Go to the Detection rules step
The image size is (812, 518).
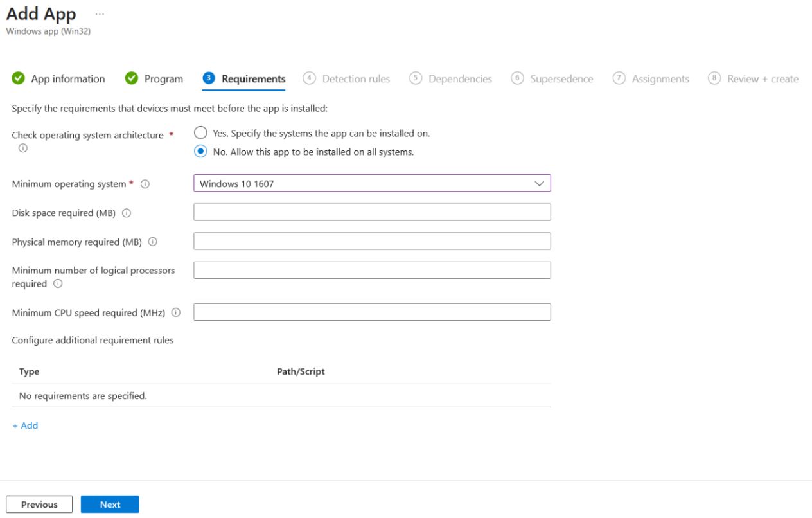coord(355,79)
